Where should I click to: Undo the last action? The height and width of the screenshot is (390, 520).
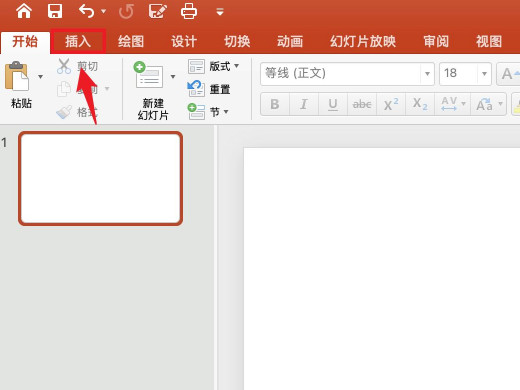[x=86, y=11]
